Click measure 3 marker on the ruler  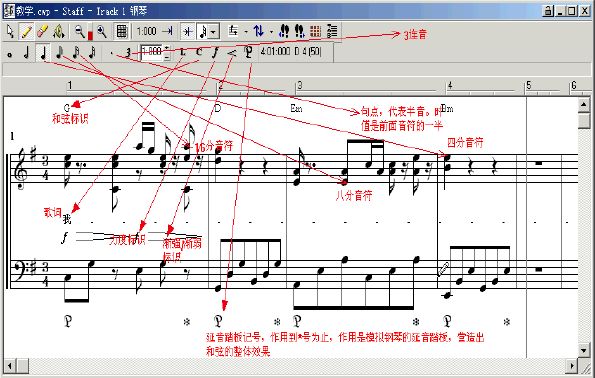[300, 85]
